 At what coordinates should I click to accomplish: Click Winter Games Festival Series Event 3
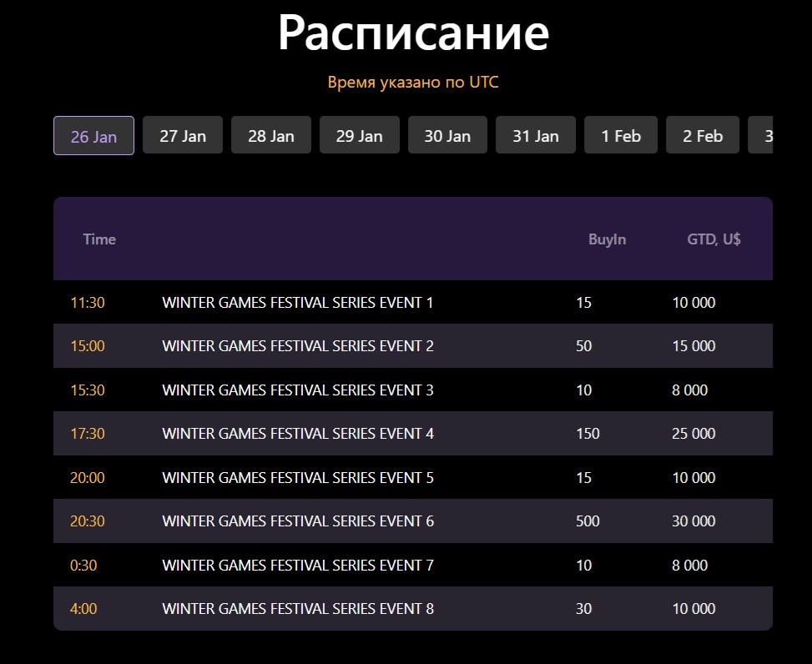click(x=298, y=390)
